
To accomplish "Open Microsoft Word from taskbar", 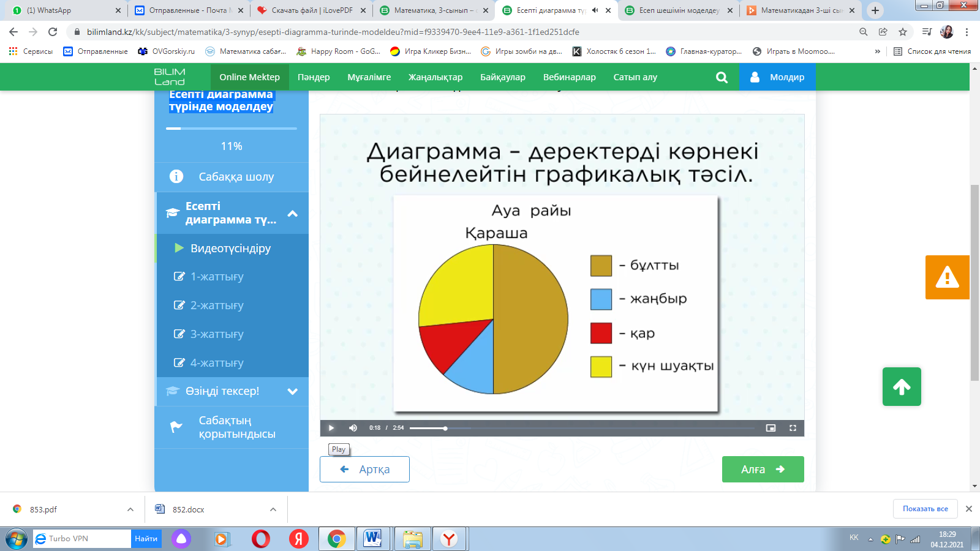I will (372, 539).
